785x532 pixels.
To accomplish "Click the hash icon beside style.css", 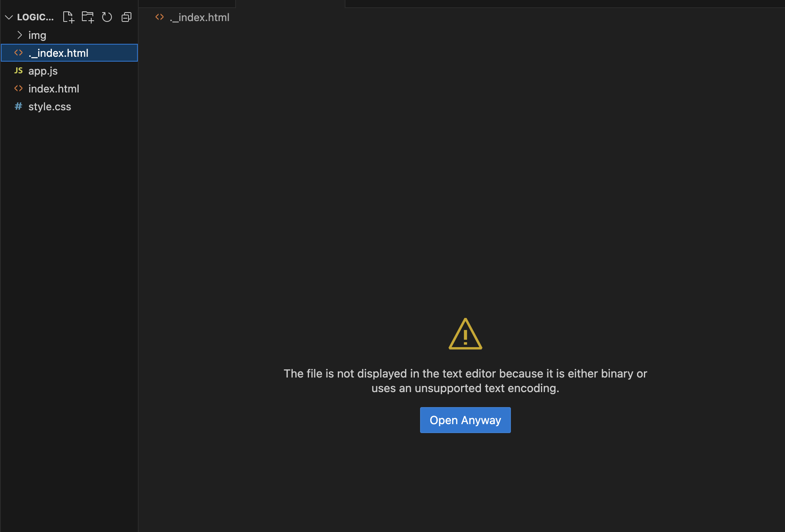I will coord(19,106).
